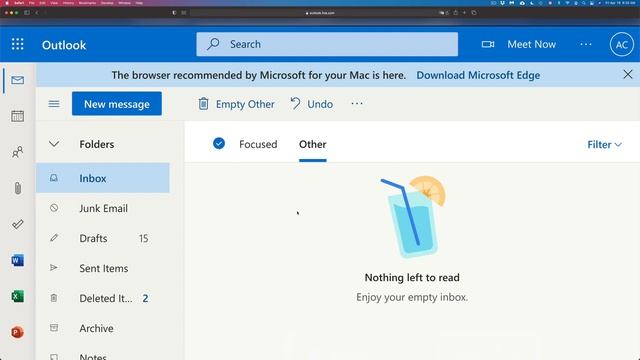Open the Files paperclip icon
Viewport: 640px width, 360px height.
pos(18,188)
